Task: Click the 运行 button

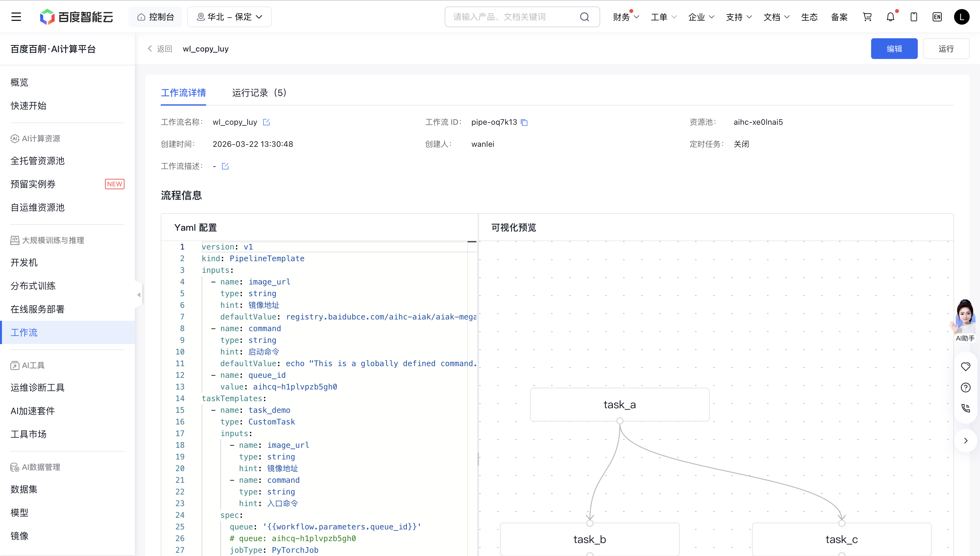Action: (946, 49)
